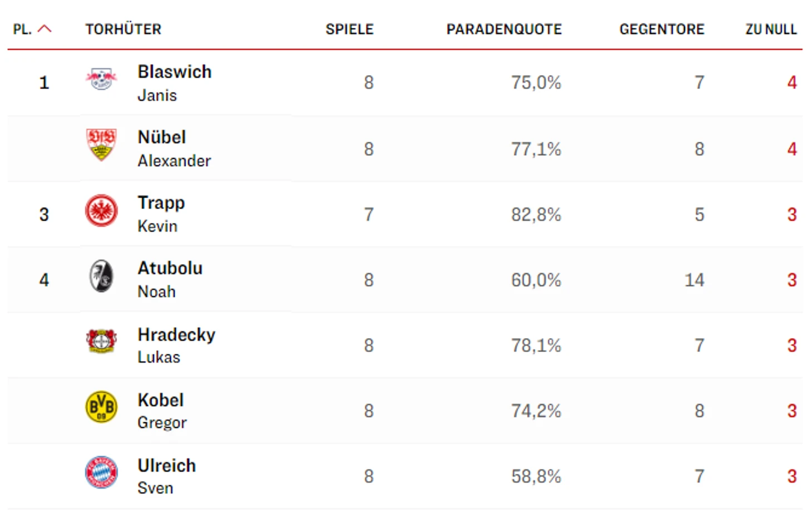Sort table by PARADENQUOTE column header
This screenshot has width=812, height=510.
point(504,29)
